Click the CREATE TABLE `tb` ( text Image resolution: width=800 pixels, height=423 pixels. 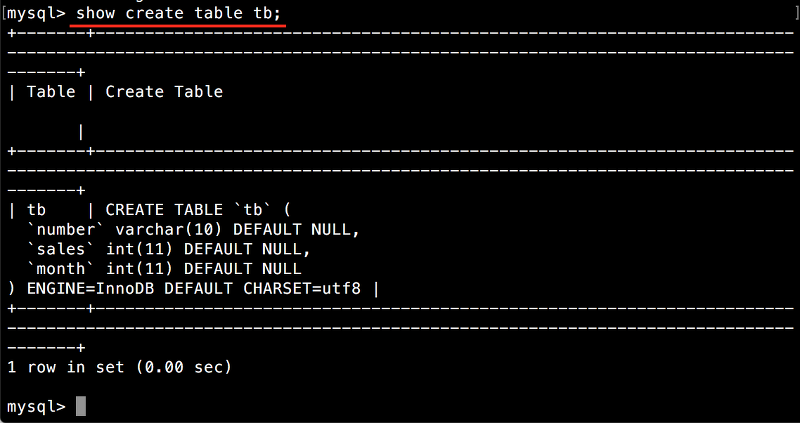(198, 210)
